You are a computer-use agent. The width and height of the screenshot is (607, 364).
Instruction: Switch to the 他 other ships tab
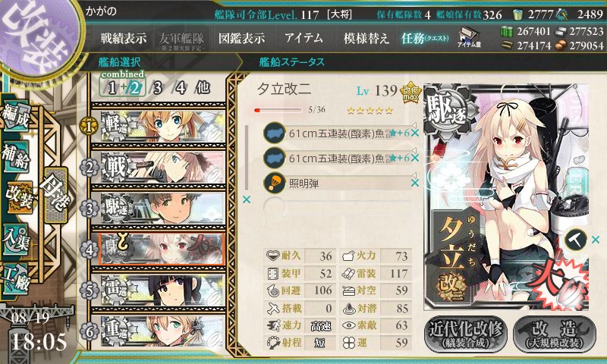point(203,88)
